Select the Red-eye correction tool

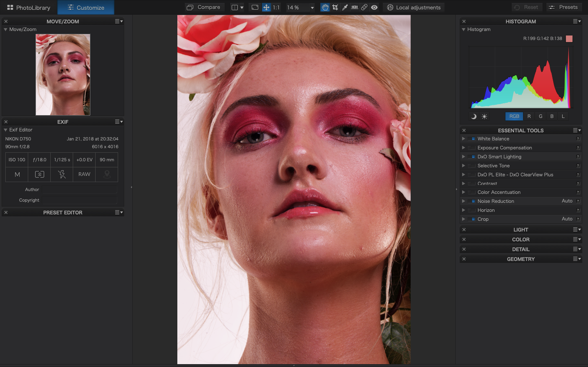[374, 7]
